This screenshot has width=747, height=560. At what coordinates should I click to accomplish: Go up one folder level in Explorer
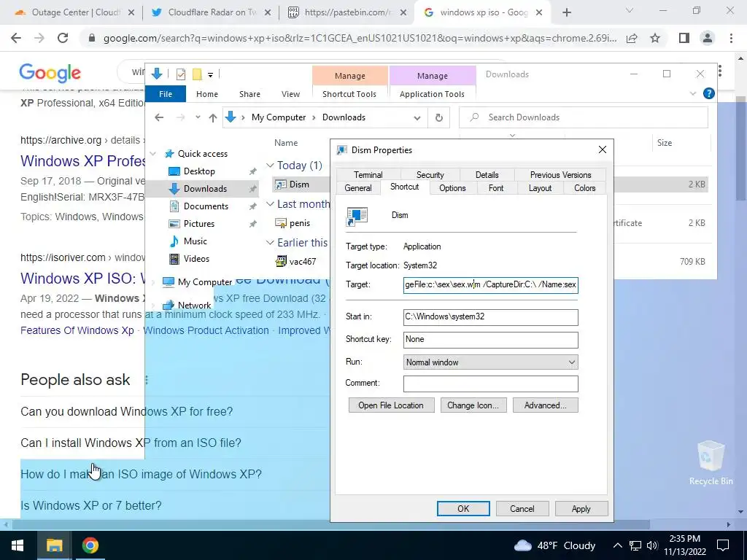point(212,117)
